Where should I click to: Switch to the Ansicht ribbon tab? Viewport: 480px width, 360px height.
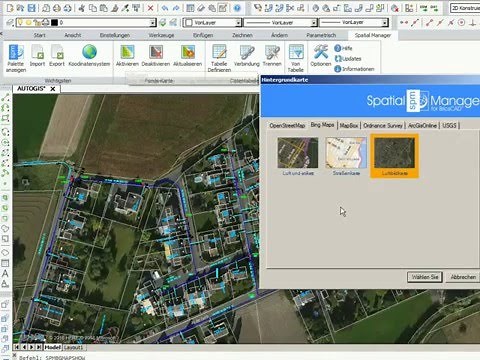click(x=73, y=35)
